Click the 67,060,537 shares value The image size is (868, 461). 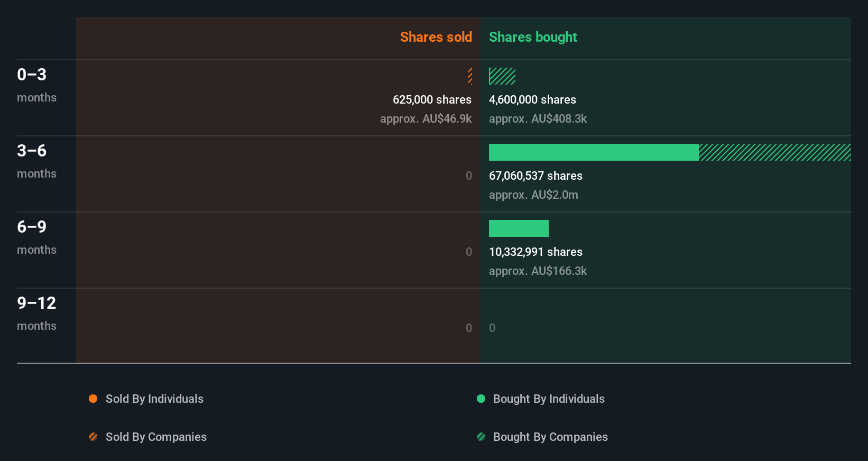click(x=535, y=176)
